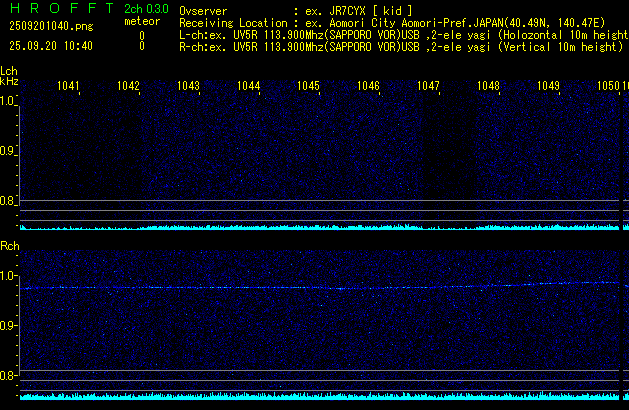Click the 0.9 kHz tick in Lch
This screenshot has height=410, width=629.
(8, 151)
